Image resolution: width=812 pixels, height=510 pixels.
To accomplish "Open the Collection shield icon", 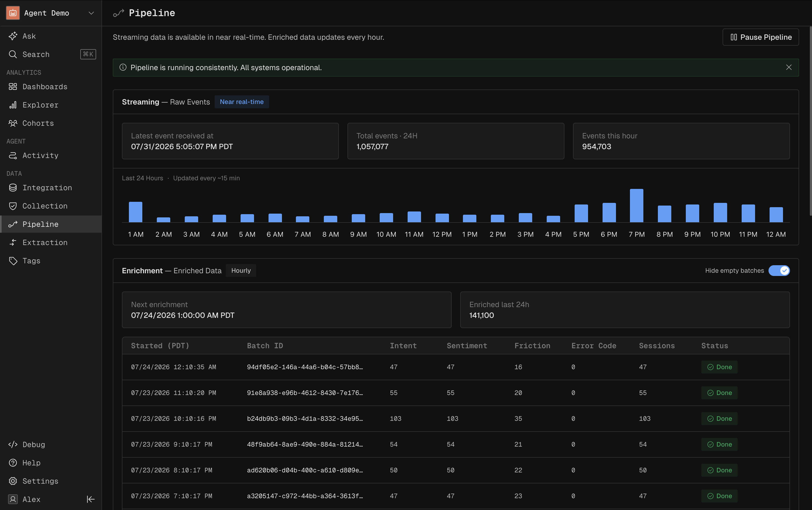I will coord(13,206).
